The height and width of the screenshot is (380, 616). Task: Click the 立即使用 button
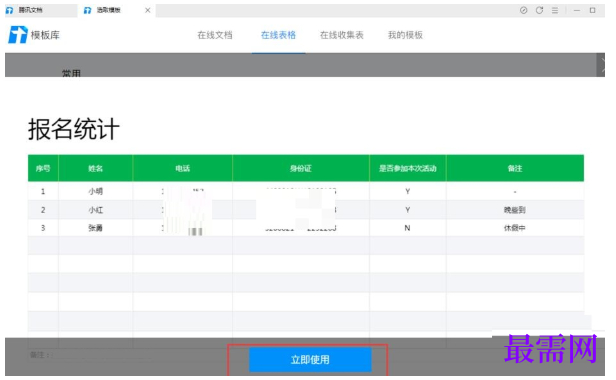coord(310,360)
